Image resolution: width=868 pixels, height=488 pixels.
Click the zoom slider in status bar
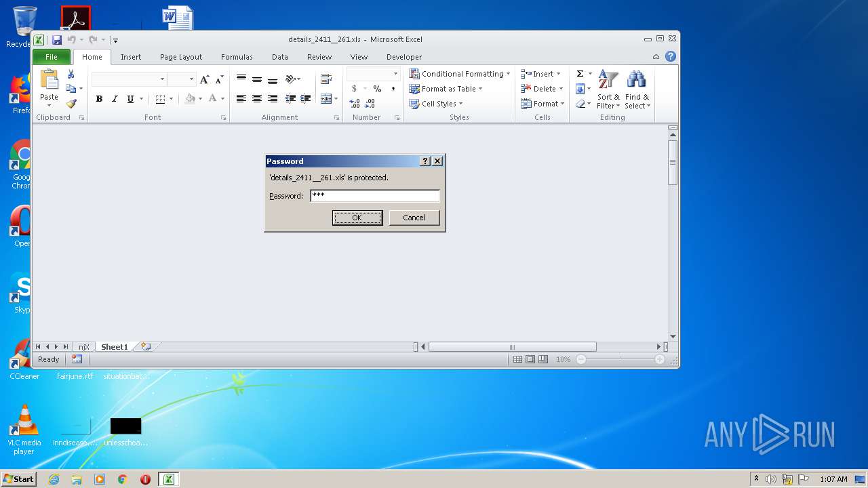click(x=620, y=360)
